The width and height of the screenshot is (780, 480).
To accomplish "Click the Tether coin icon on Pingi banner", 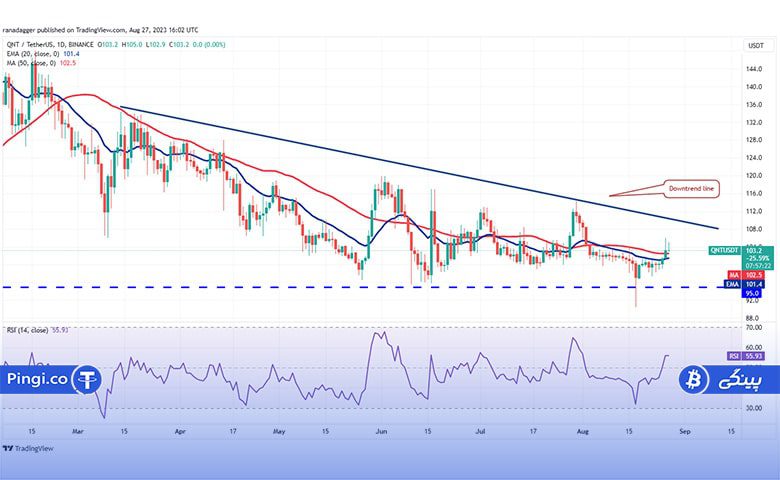I will [x=87, y=380].
